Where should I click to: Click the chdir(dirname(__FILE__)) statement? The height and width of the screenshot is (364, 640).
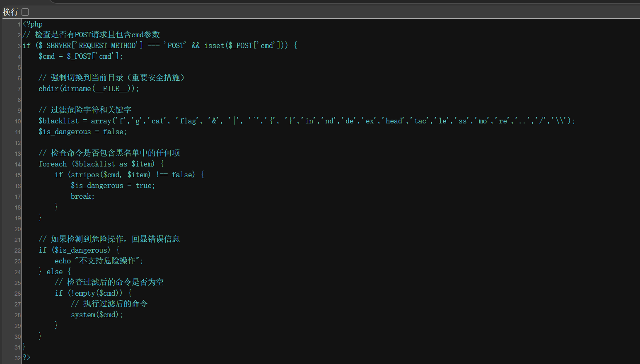[89, 89]
